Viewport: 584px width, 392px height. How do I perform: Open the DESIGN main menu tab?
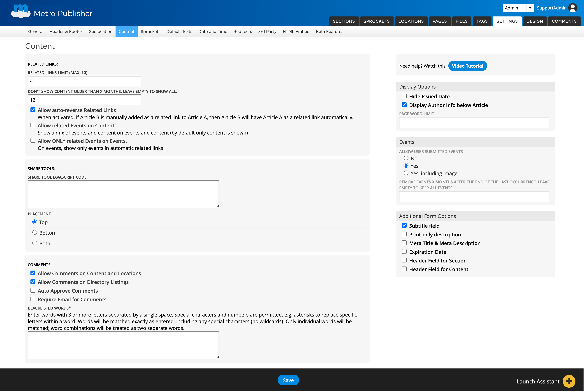pos(534,21)
